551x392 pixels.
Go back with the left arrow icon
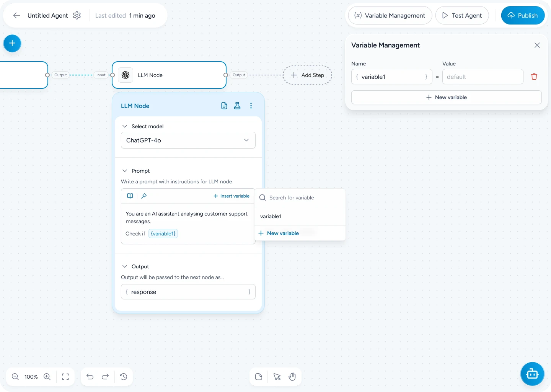[x=16, y=15]
